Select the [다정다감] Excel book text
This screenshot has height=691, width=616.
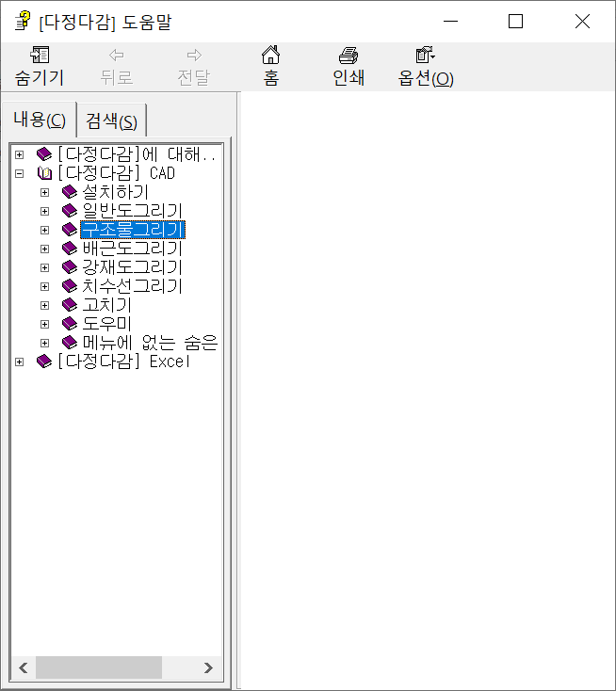point(124,362)
